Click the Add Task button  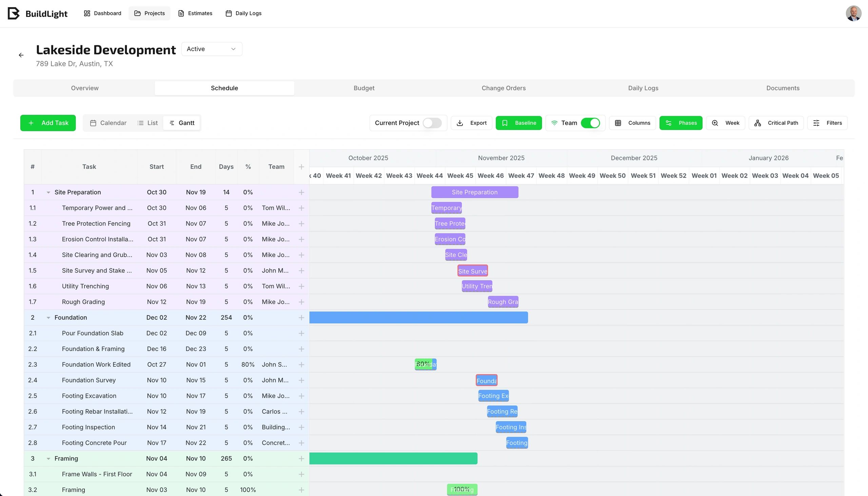48,123
